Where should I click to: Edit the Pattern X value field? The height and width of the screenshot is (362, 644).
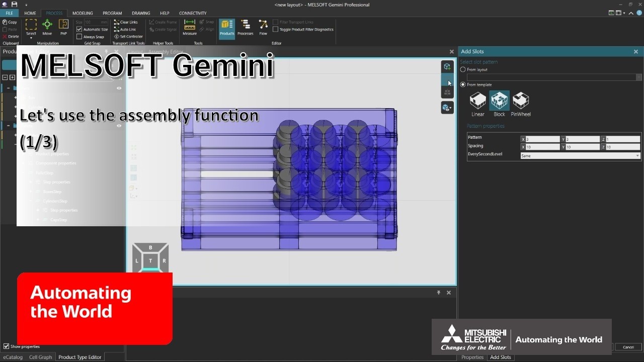tap(543, 139)
